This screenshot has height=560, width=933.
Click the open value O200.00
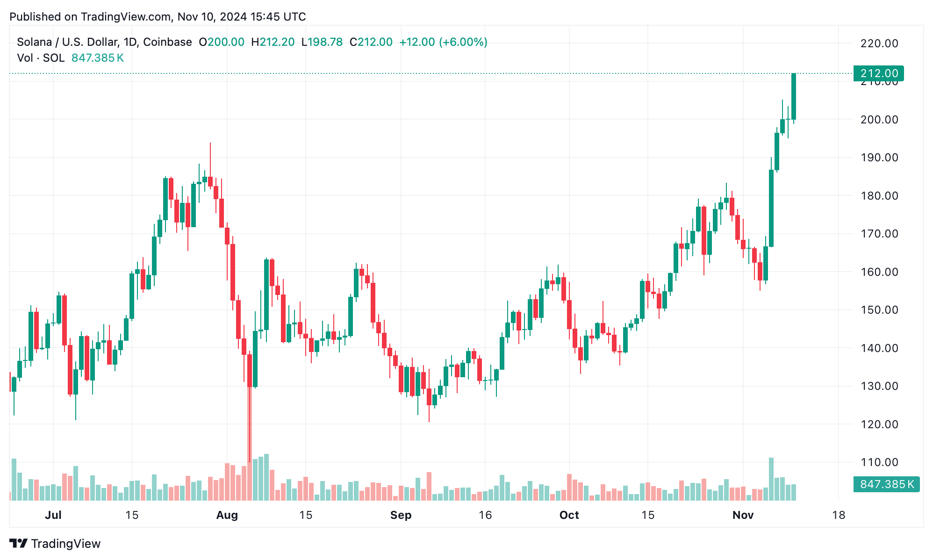pyautogui.click(x=222, y=42)
